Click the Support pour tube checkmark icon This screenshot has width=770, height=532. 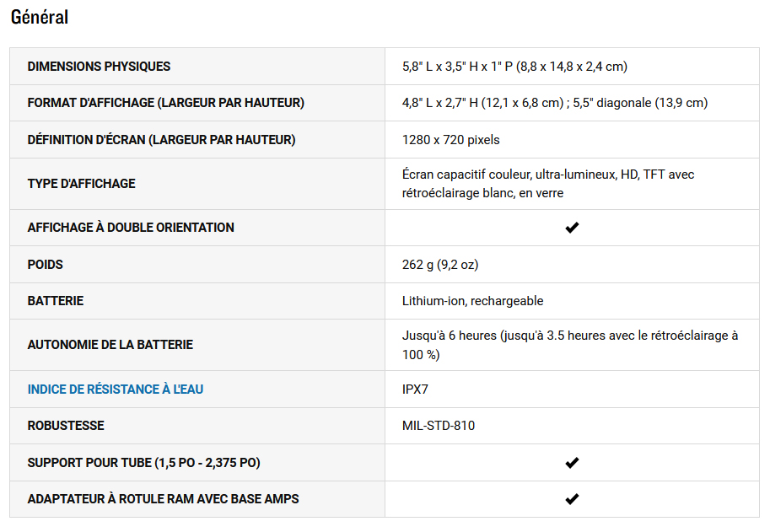(572, 463)
